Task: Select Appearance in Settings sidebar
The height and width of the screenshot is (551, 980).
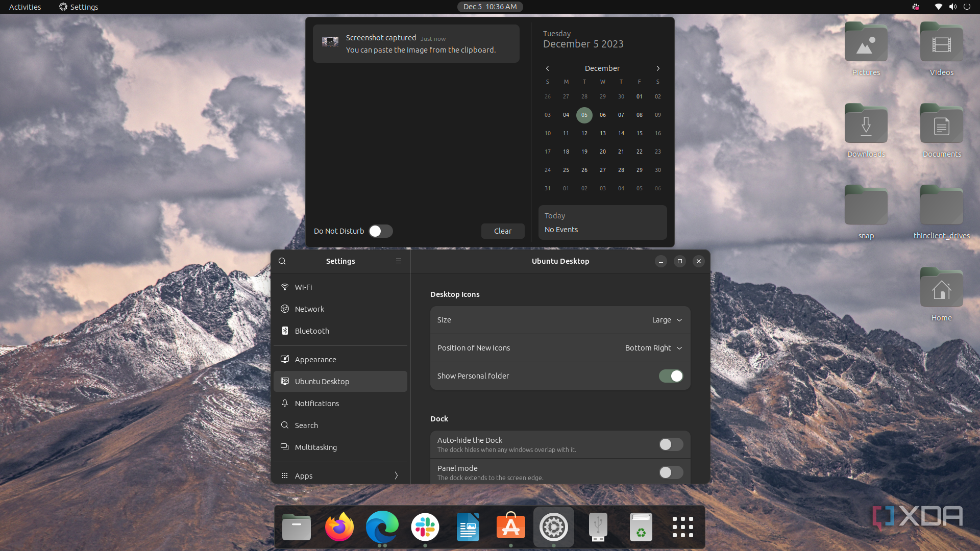Action: pyautogui.click(x=340, y=360)
